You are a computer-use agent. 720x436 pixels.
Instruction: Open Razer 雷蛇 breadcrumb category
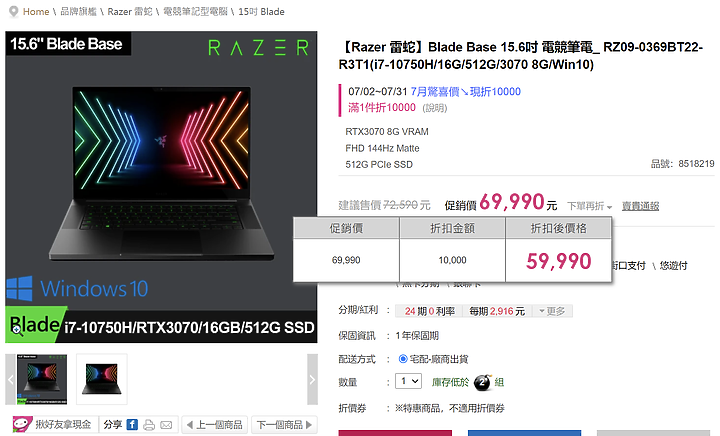(129, 11)
